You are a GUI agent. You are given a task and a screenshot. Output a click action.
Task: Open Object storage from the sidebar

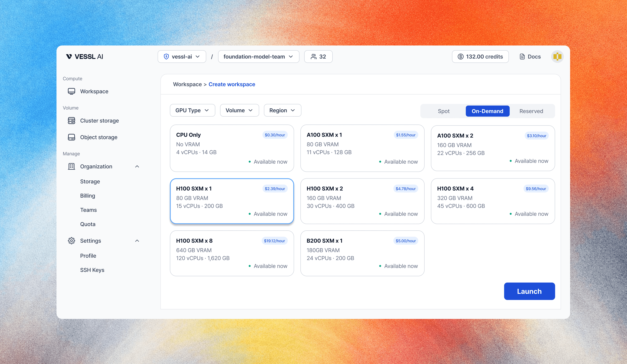click(98, 137)
